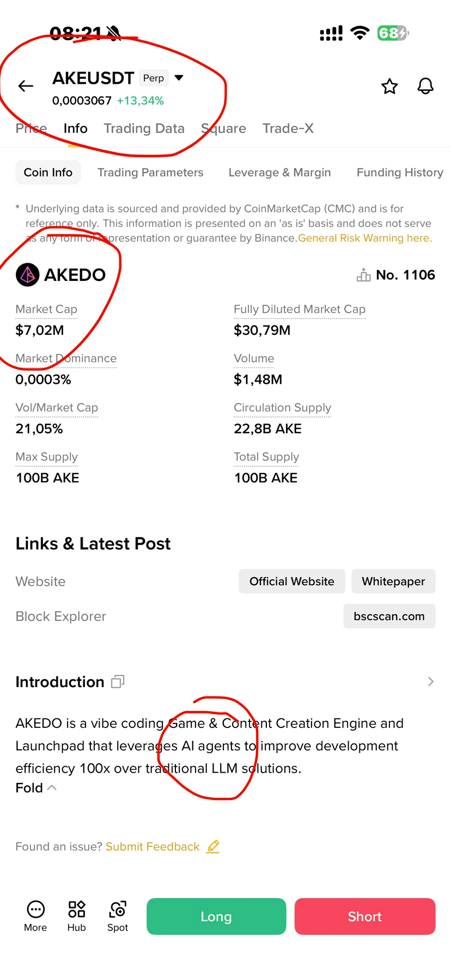Image resolution: width=451 pixels, height=980 pixels.
Task: Select the Leverage & Margin sub-tab
Action: point(279,173)
